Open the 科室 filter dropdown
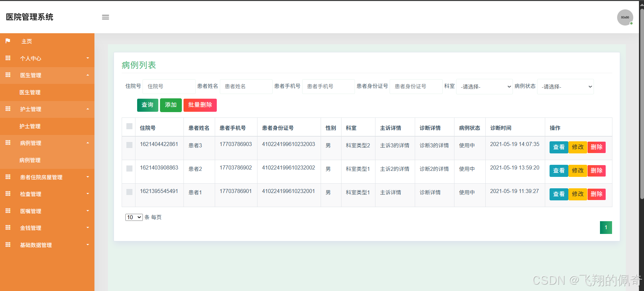 click(x=484, y=87)
